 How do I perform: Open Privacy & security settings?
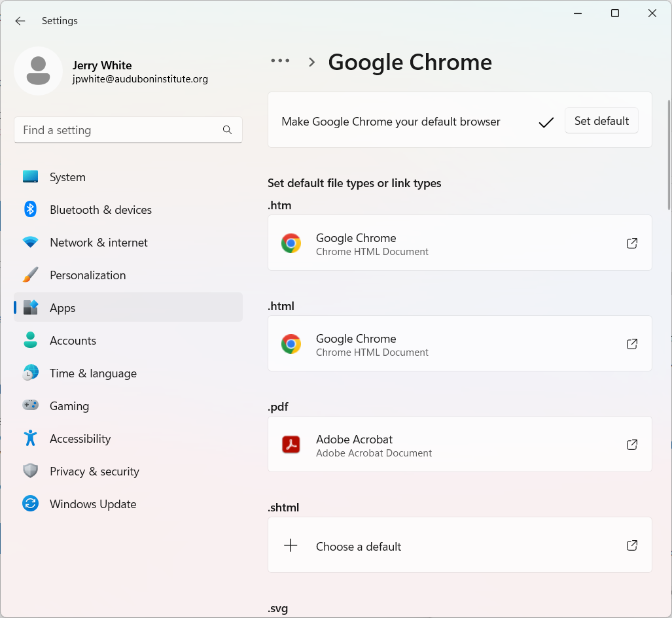pyautogui.click(x=128, y=471)
